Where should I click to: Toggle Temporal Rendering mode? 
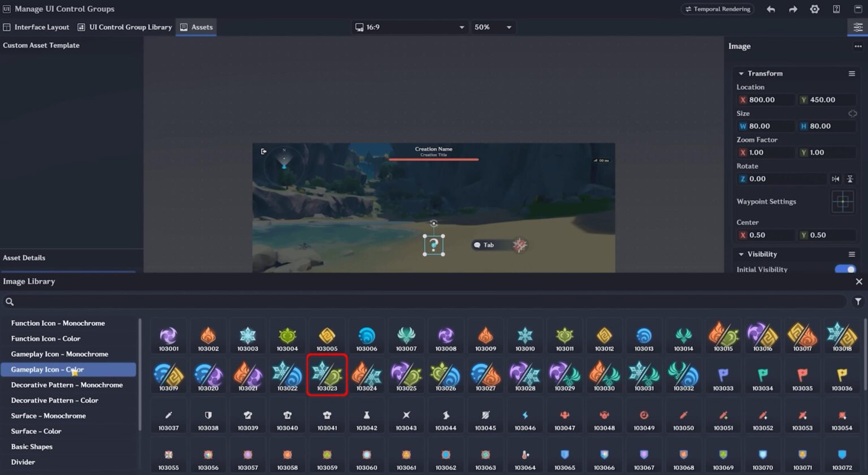tap(717, 9)
